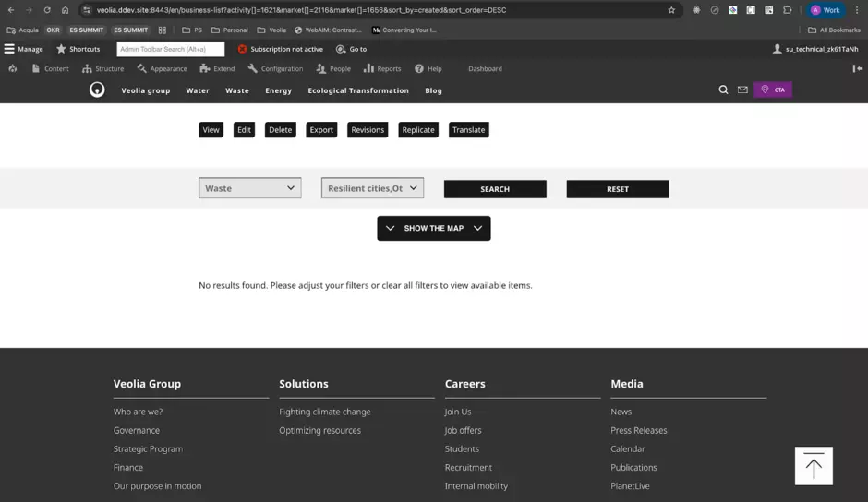
Task: Open the Configuration admin menu
Action: coord(276,68)
